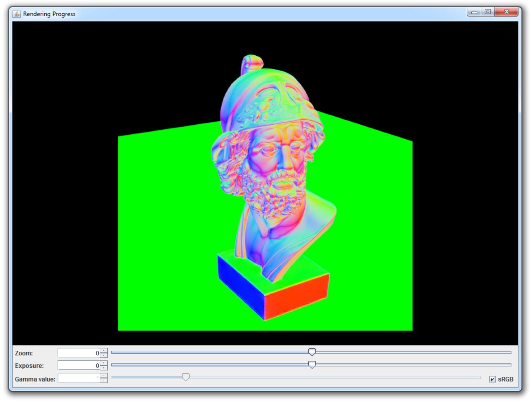Click the Exposure value input field
532x402 pixels.
79,366
